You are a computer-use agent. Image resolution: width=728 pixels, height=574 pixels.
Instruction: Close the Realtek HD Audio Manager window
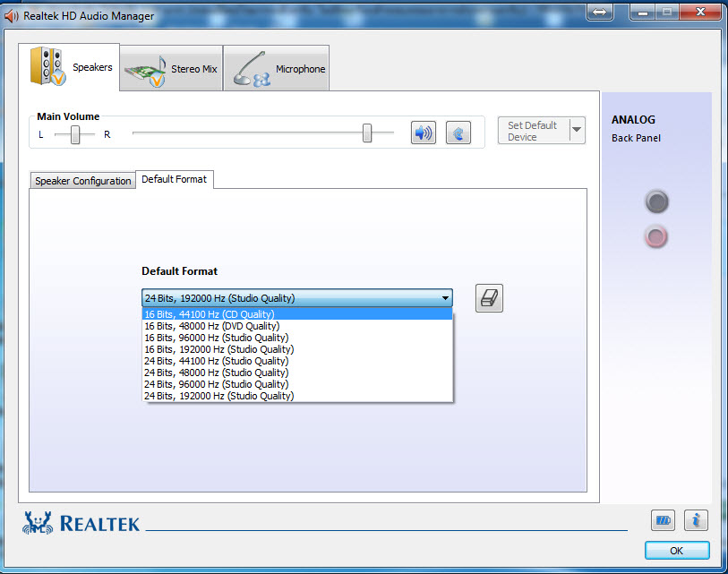pyautogui.click(x=700, y=12)
